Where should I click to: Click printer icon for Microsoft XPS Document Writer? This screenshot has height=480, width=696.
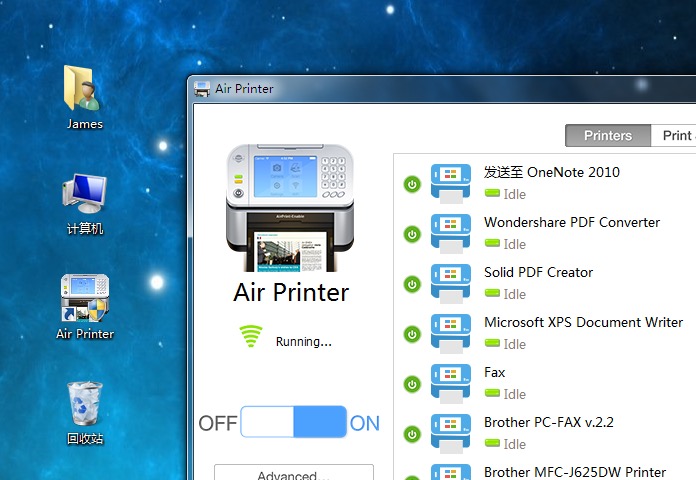(x=451, y=333)
